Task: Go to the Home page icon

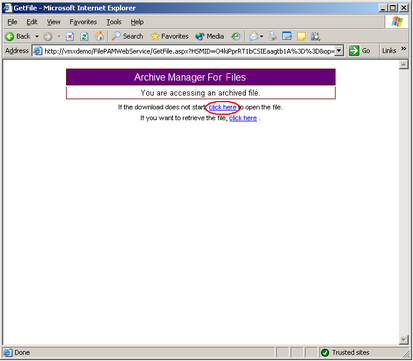Action: 99,36
